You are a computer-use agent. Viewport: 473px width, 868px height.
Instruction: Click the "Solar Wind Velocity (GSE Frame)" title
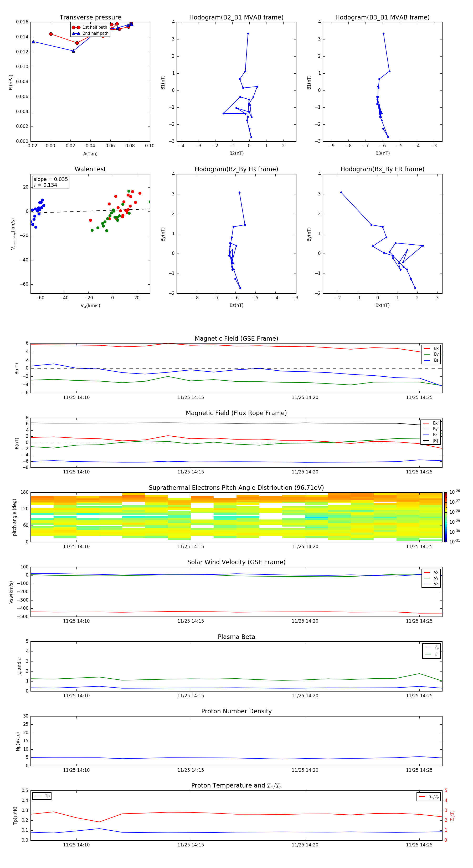(x=236, y=562)
